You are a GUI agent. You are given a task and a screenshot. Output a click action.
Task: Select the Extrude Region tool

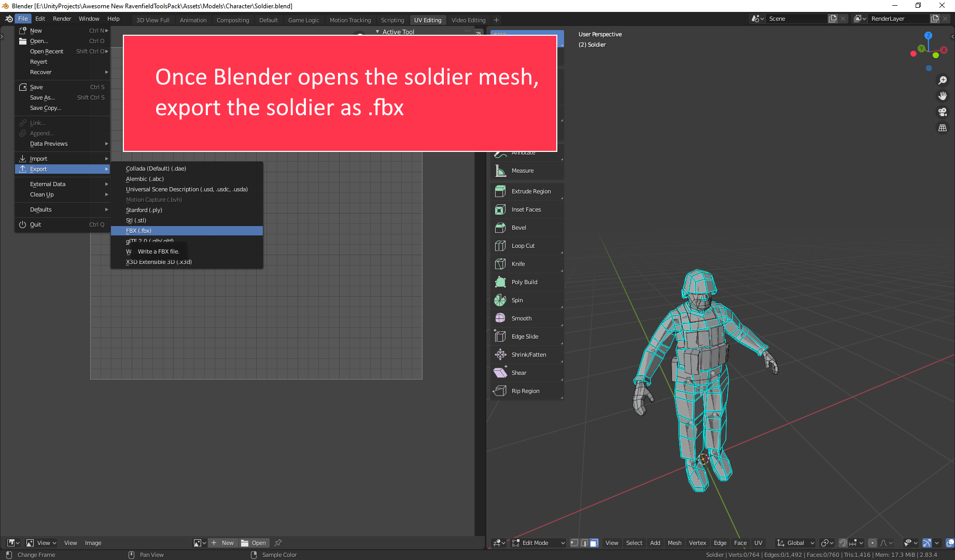[527, 191]
